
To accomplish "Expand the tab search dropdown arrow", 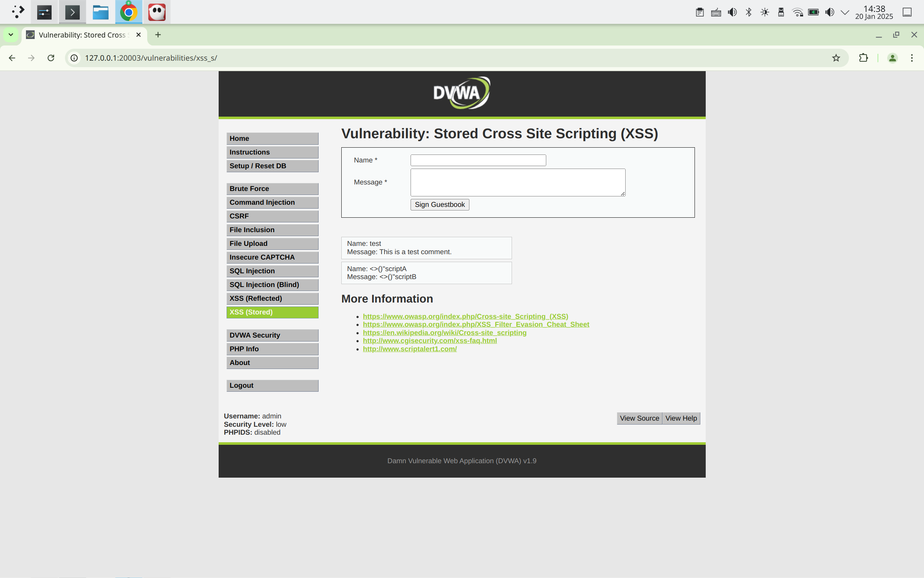I will (11, 35).
